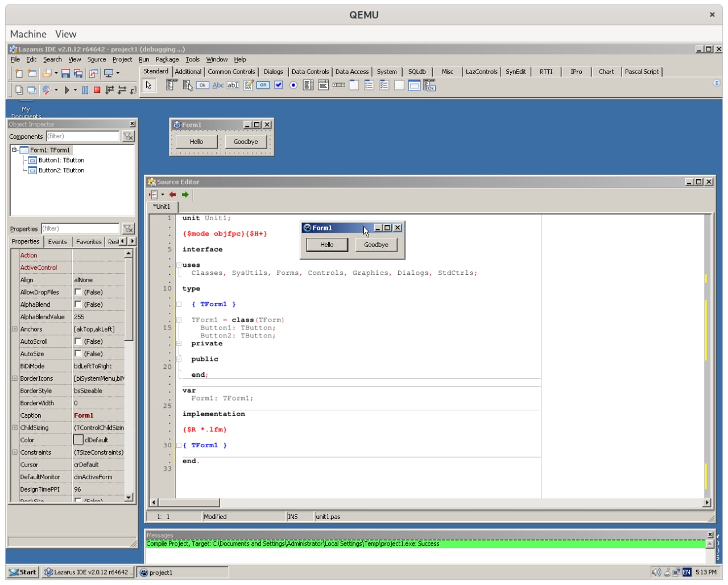728x585 pixels.
Task: Expand the Anchors property node
Action: [x=15, y=329]
